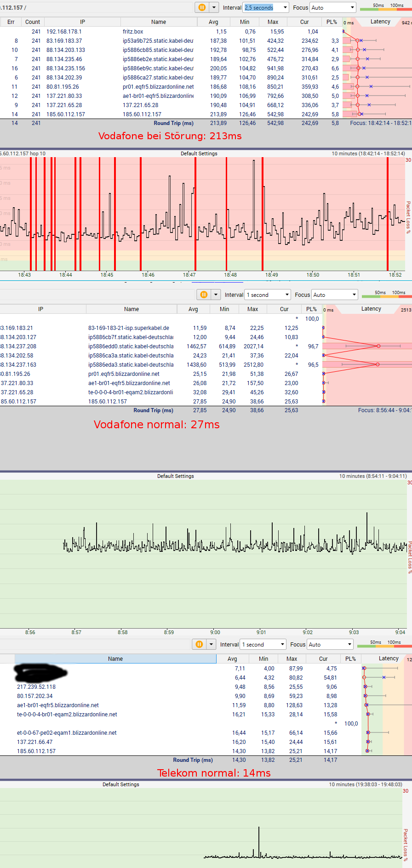This screenshot has height=868, width=412.
Task: Sort by Avg column in Vodafone bei Störung table
Action: [213, 22]
